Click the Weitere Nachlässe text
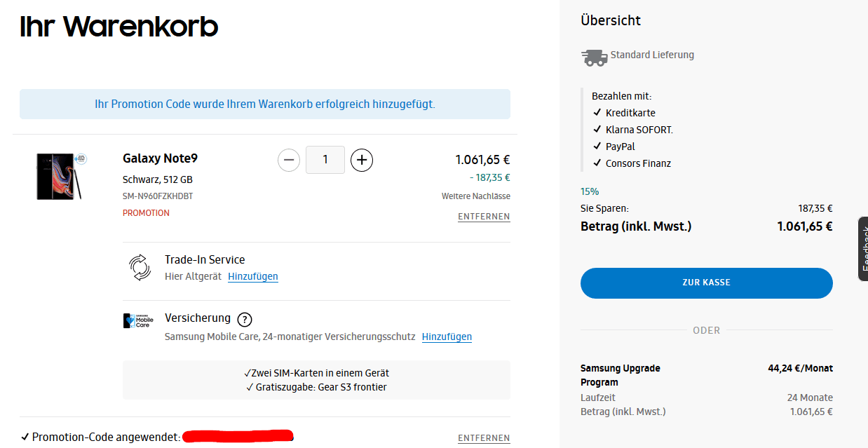868x448 pixels. (476, 196)
